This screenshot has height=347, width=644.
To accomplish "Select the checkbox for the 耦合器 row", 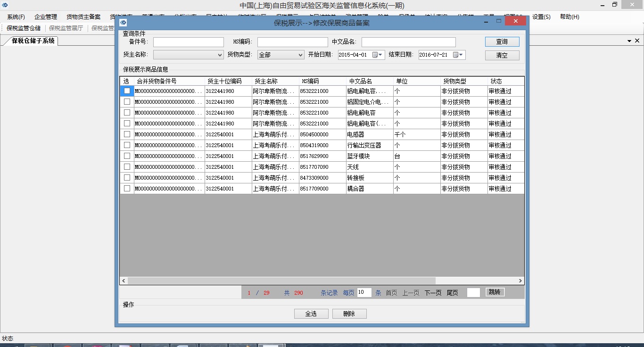I will point(127,189).
